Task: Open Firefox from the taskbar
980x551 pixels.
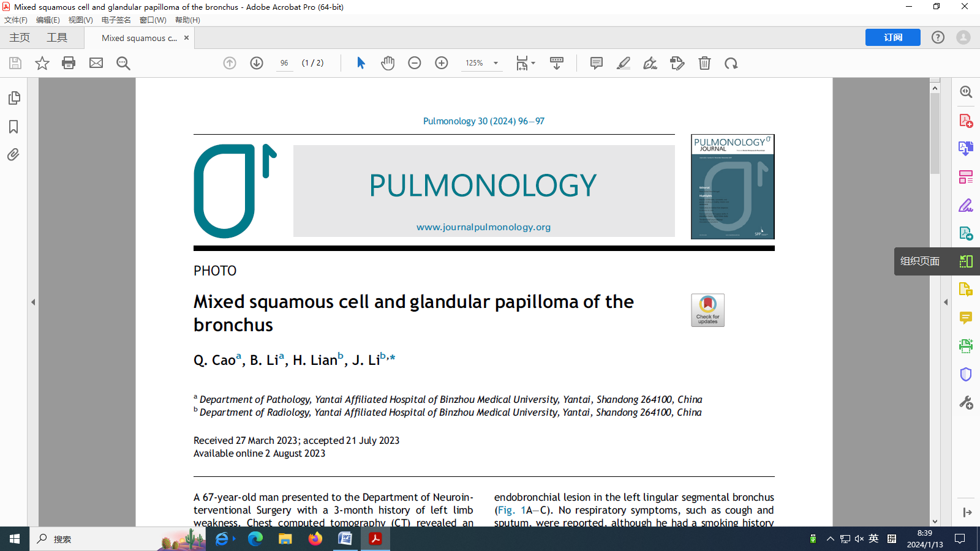Action: 315,539
